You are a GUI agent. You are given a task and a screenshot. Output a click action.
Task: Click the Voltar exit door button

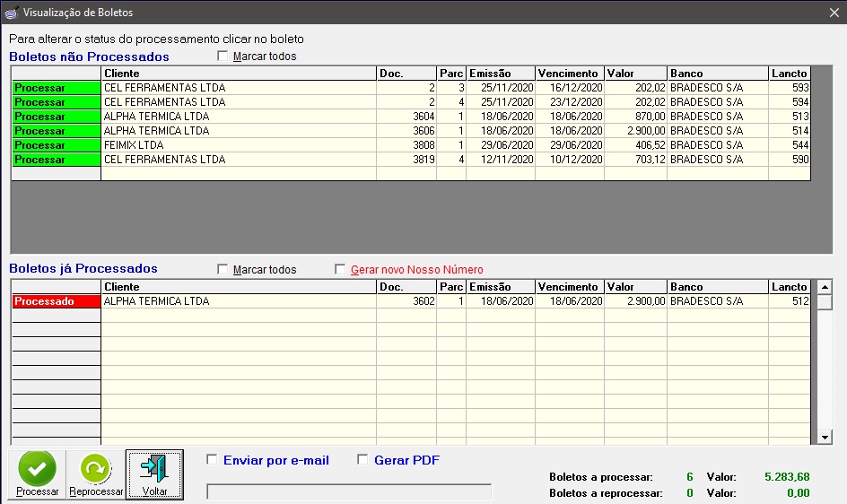click(x=154, y=474)
